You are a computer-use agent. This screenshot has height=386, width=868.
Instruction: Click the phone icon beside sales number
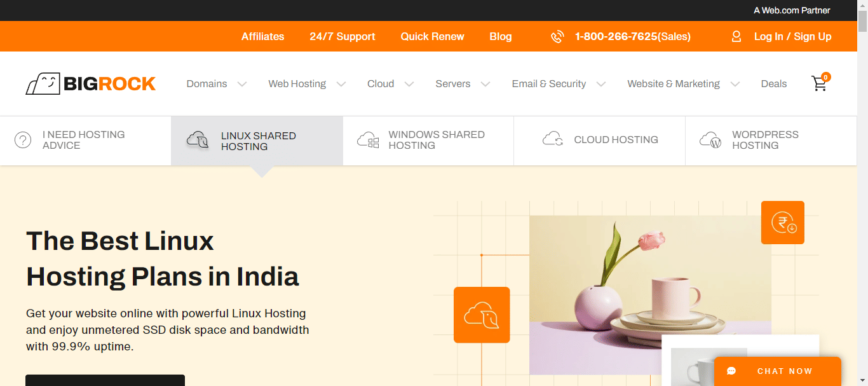557,37
